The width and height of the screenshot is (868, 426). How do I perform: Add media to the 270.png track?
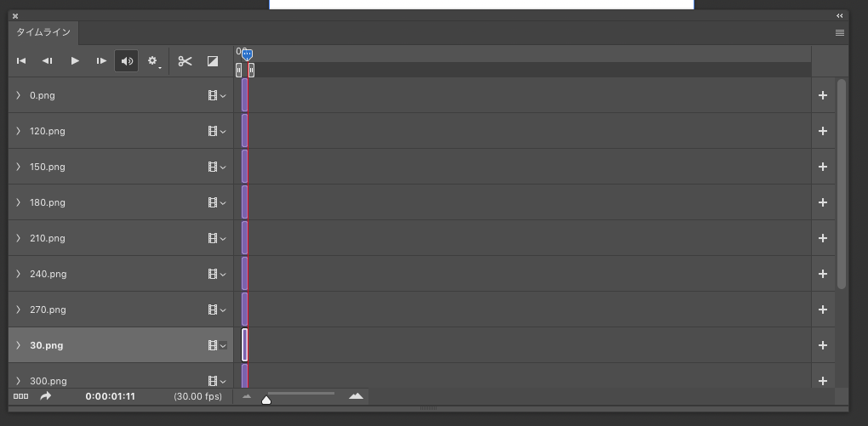click(x=823, y=310)
